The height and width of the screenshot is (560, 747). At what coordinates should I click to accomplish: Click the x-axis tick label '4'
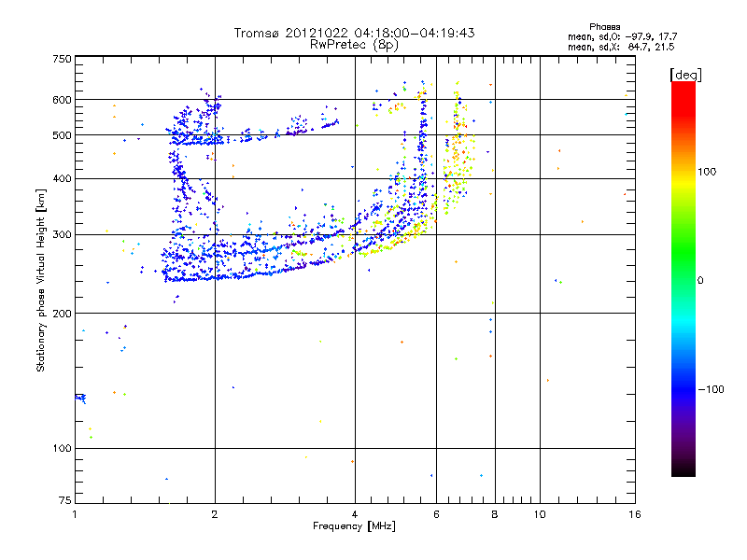coord(355,514)
